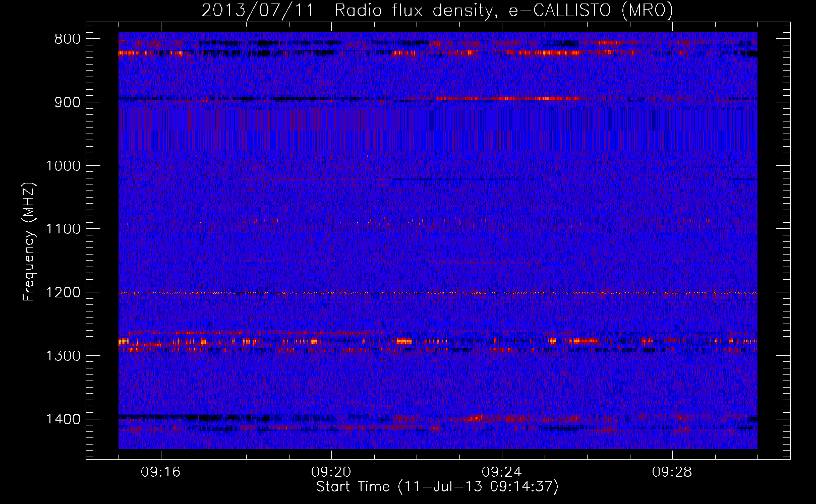This screenshot has height=504, width=816.
Task: Click the 1000 frequency tick label
Action: coord(63,166)
